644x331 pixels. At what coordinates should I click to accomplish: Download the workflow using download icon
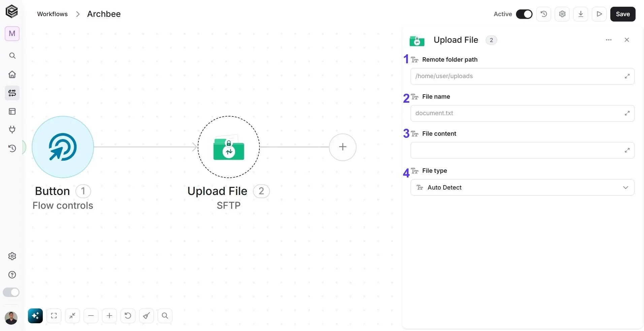pos(581,14)
